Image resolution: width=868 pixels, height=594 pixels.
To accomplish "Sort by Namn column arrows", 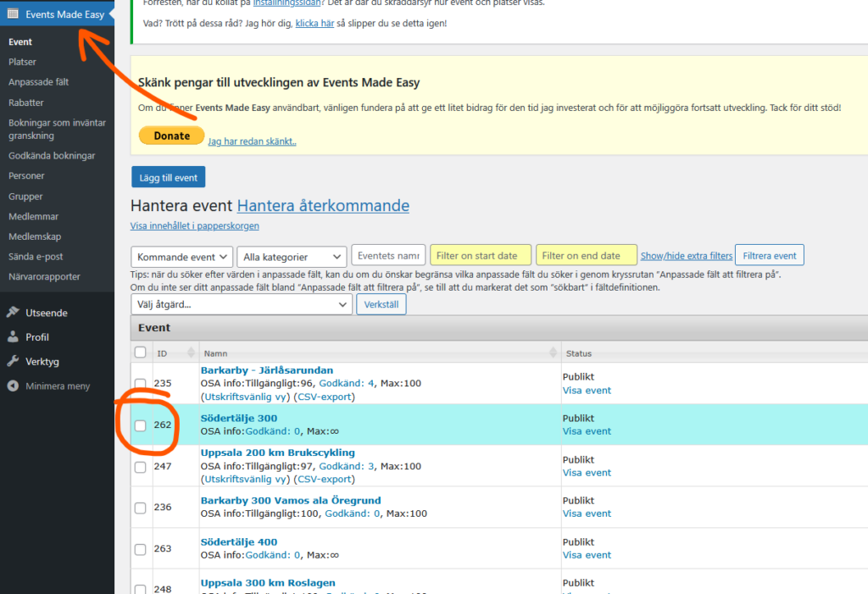I will (x=553, y=353).
